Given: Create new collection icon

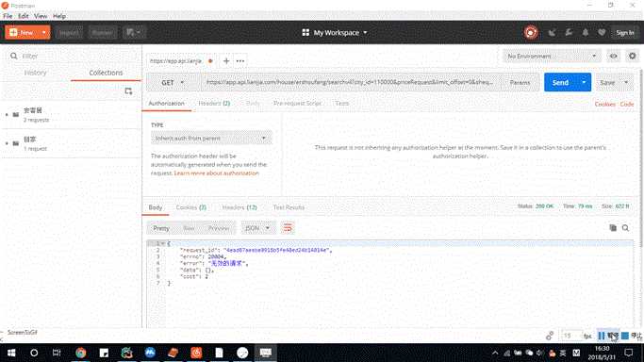Looking at the screenshot, I should tap(128, 91).
